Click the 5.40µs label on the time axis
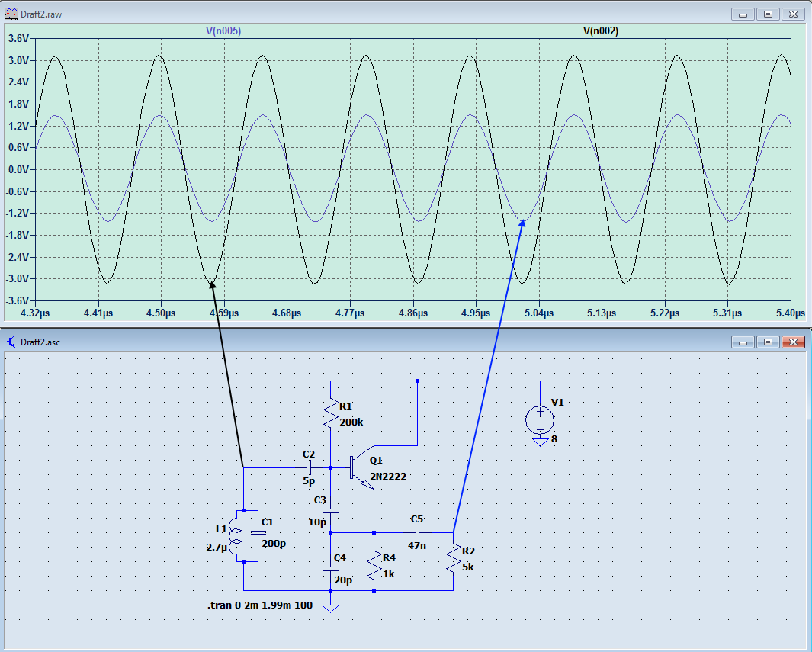This screenshot has width=812, height=652. tap(790, 313)
